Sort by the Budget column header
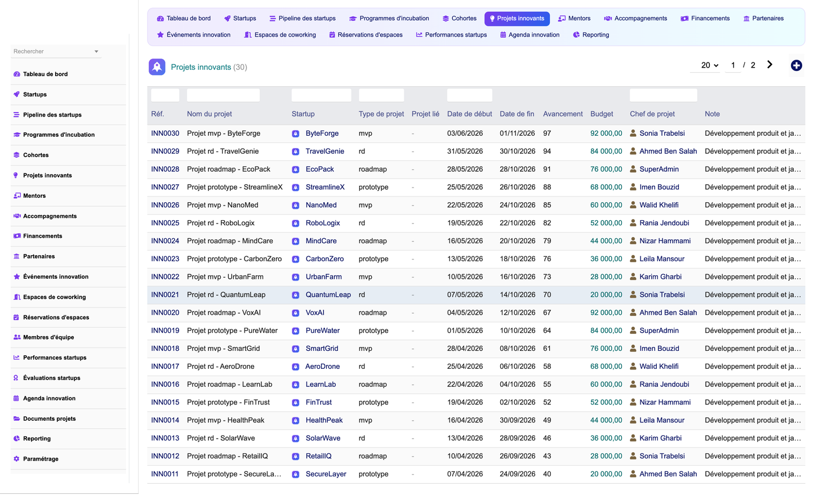Screen dimensions: 814x504 coord(602,114)
